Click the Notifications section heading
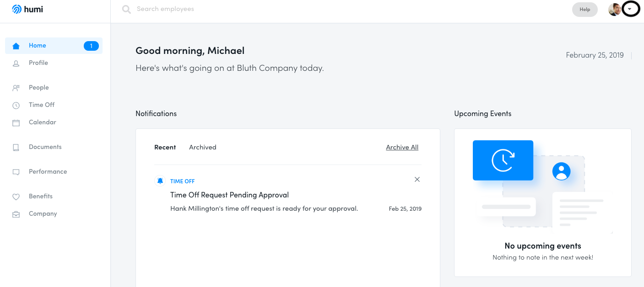This screenshot has height=287, width=644. click(x=156, y=114)
